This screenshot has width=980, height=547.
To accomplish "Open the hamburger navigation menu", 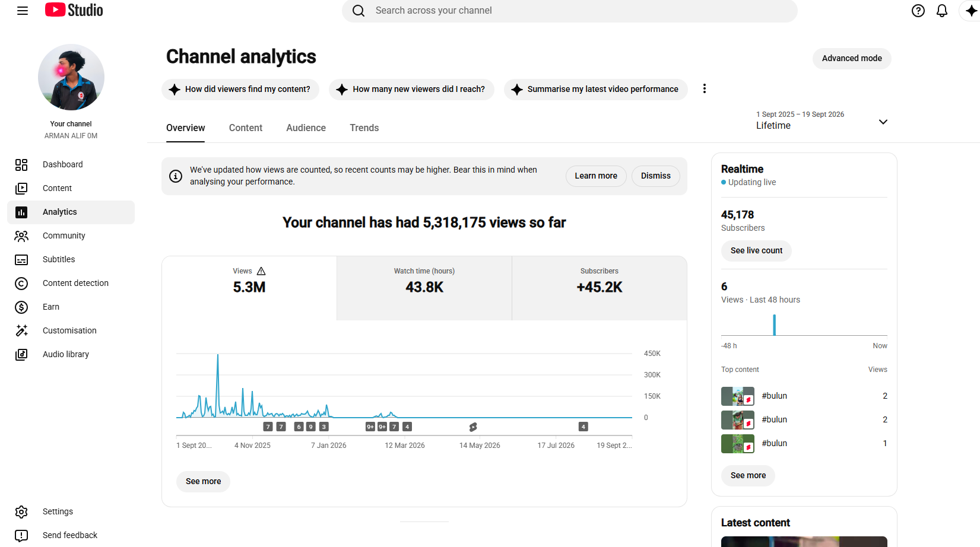I will [x=23, y=11].
